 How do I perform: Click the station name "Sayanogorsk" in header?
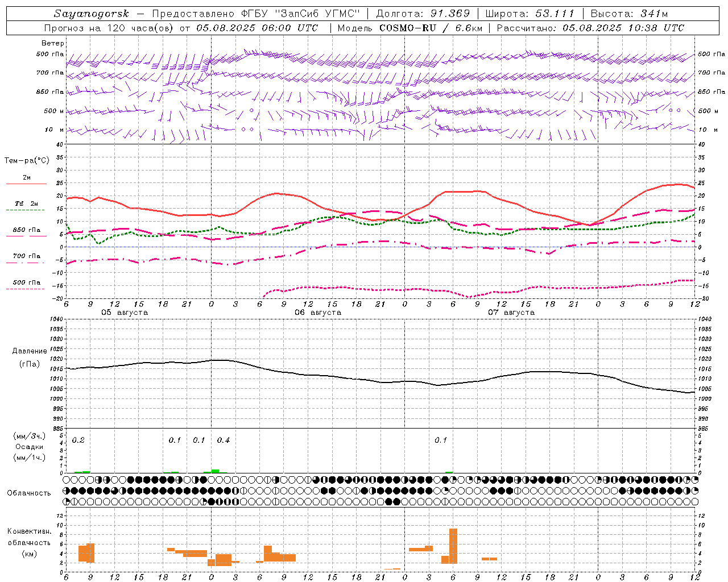pos(92,14)
